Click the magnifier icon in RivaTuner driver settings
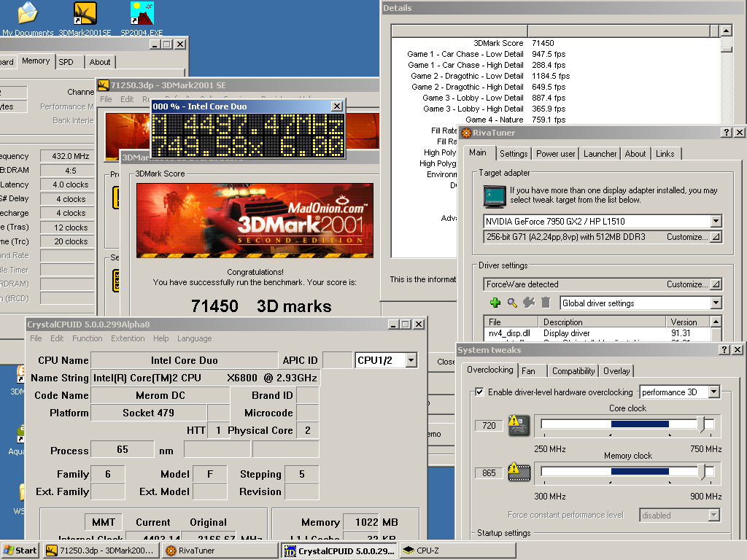Screen dimensions: 747x560 click(512, 303)
